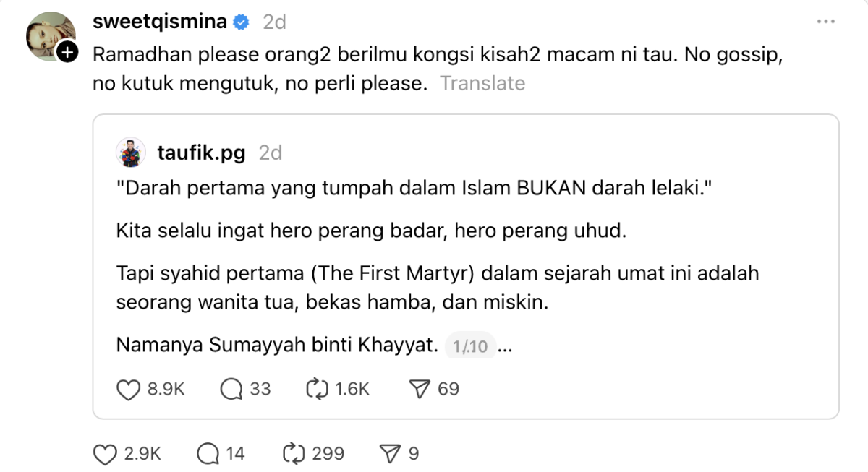The width and height of the screenshot is (868, 472).
Task: Click the blue verified badge
Action: pyautogui.click(x=242, y=23)
